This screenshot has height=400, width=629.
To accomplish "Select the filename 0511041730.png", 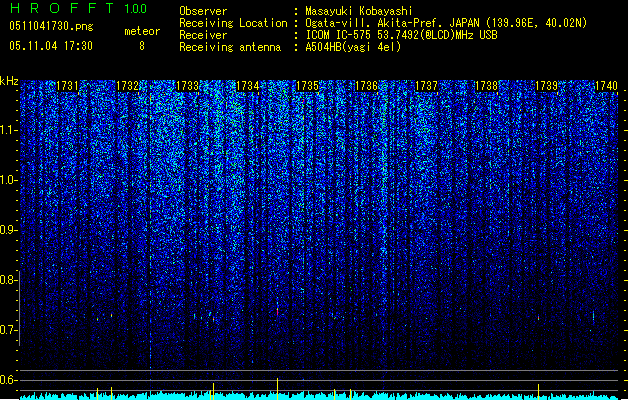I will [51, 26].
